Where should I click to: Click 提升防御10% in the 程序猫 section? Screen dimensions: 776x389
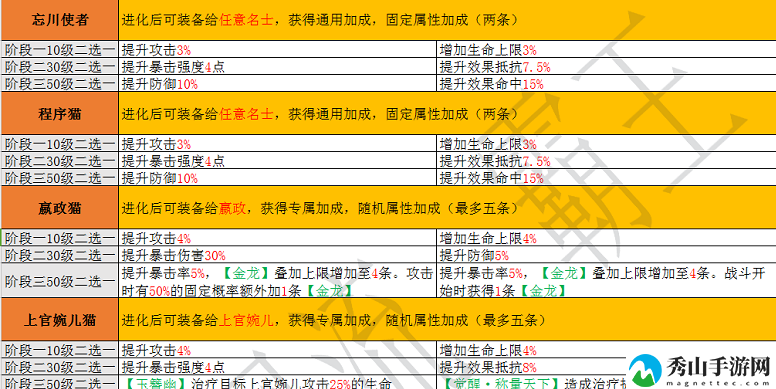click(278, 178)
